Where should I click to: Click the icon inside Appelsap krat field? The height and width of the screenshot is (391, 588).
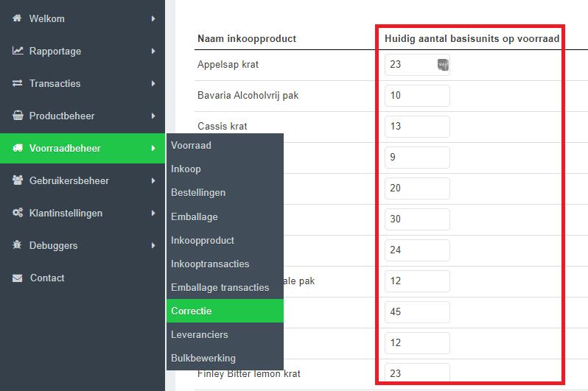pyautogui.click(x=443, y=65)
